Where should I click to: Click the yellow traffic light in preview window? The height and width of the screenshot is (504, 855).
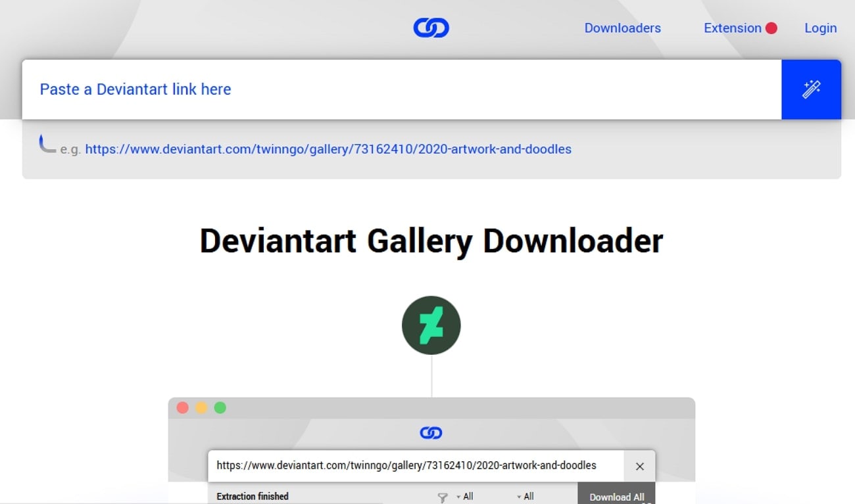pyautogui.click(x=201, y=407)
